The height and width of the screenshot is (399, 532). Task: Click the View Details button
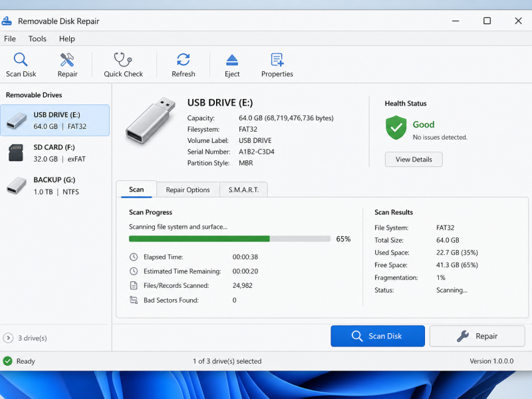tap(414, 160)
